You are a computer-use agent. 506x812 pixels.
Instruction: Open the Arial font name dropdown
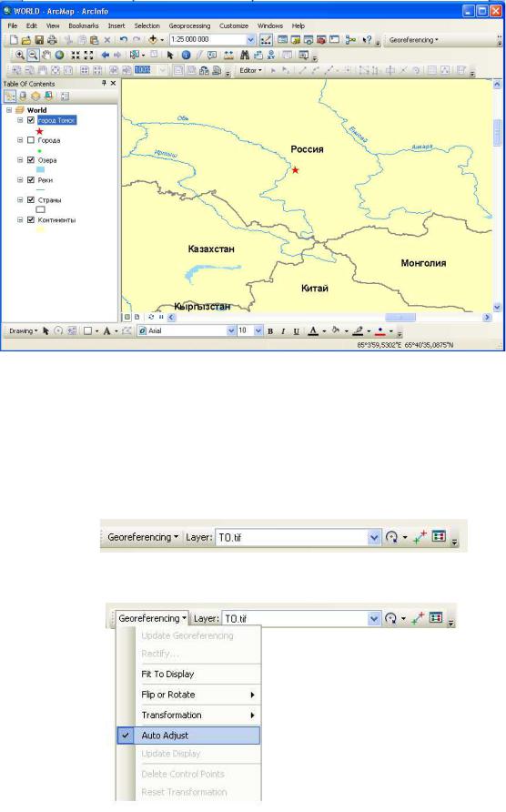(231, 331)
